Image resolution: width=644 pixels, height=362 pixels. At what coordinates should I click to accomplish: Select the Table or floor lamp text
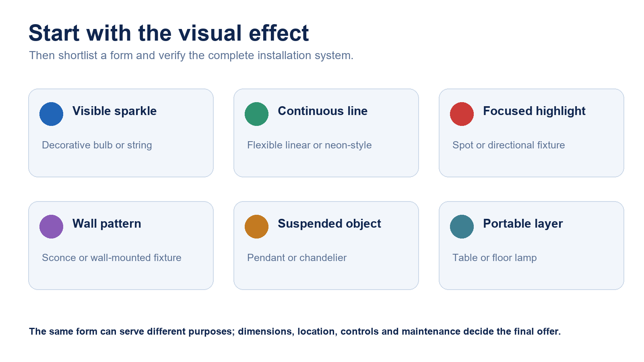494,258
